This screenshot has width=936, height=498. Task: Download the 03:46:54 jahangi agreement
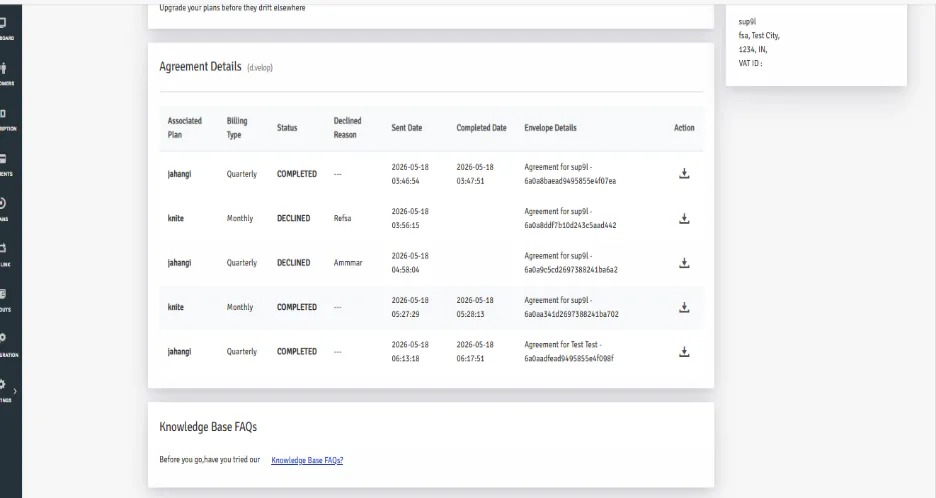point(684,174)
